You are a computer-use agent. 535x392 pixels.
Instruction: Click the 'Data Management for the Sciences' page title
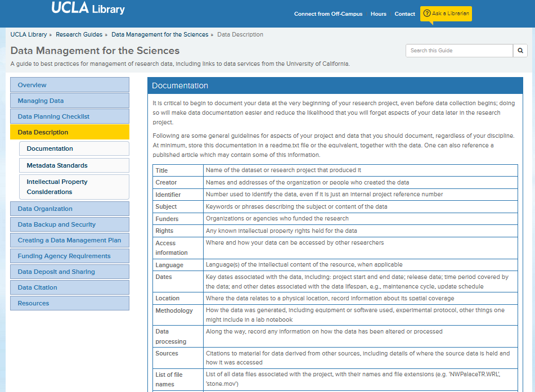[95, 51]
